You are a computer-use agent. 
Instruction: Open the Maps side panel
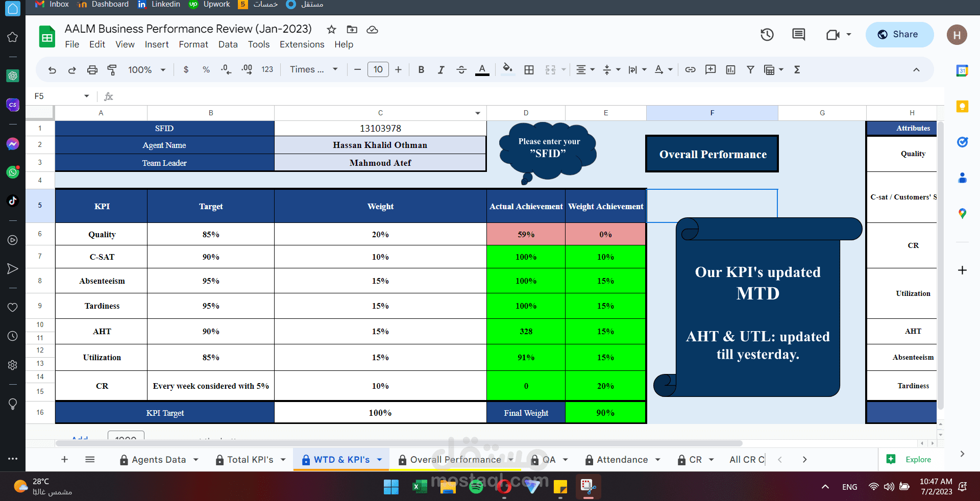[x=962, y=213]
